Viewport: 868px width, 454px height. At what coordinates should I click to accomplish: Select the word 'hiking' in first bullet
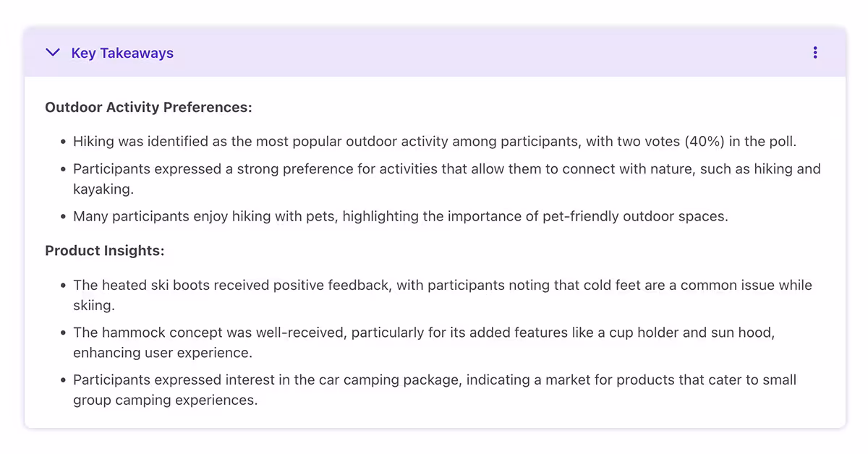[x=92, y=141]
